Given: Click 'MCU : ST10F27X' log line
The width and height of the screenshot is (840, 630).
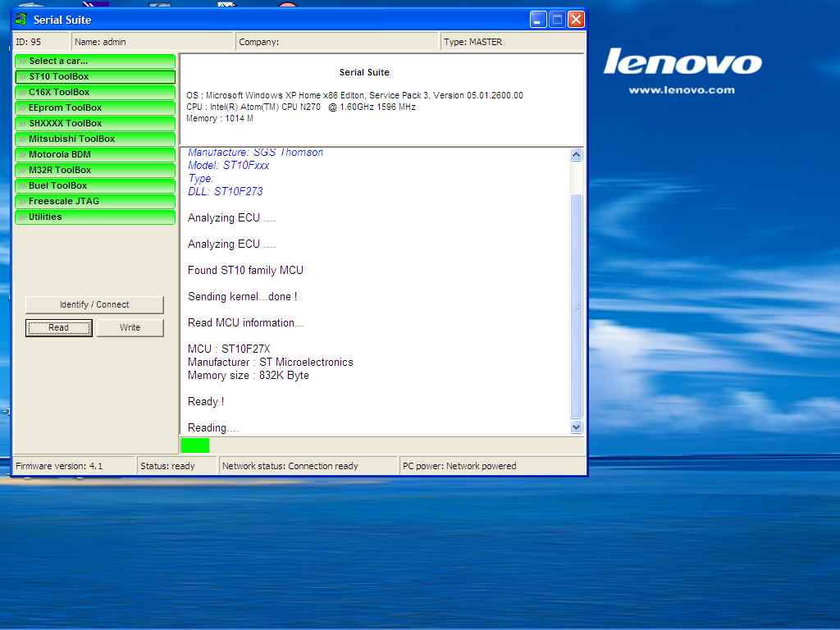Looking at the screenshot, I should 229,349.
